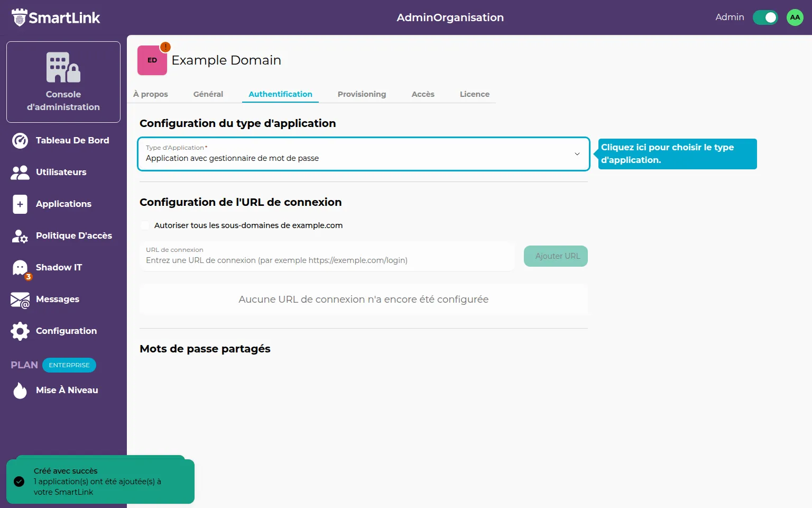Click the AdminOrganisation header title
Screen dimensions: 812x508
tap(450, 17)
